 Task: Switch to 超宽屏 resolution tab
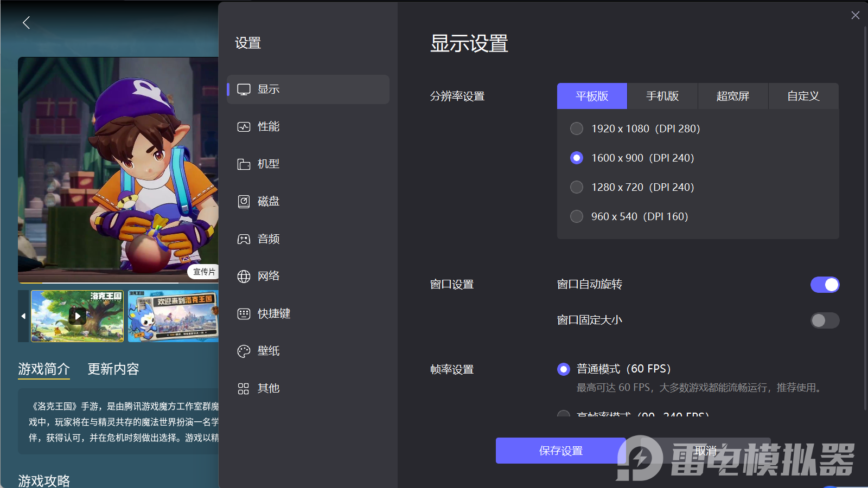point(733,96)
